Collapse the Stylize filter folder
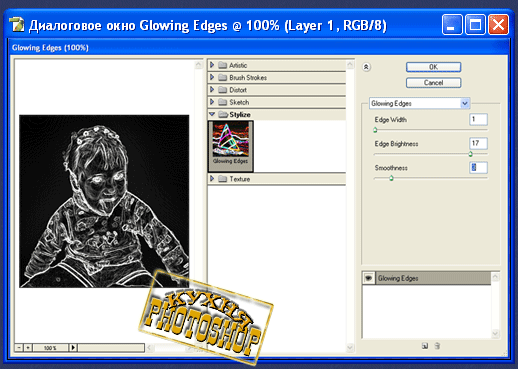The image size is (518, 369). click(x=212, y=114)
